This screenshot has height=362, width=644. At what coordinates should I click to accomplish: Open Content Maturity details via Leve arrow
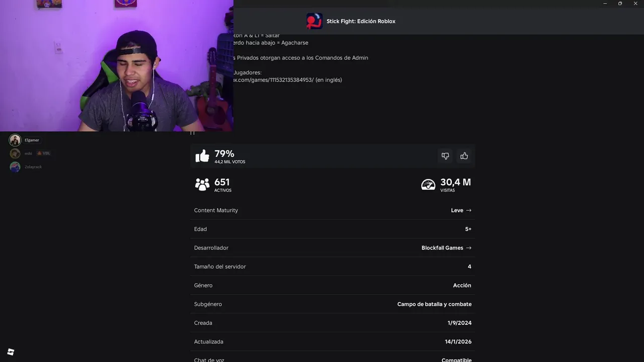pyautogui.click(x=461, y=210)
